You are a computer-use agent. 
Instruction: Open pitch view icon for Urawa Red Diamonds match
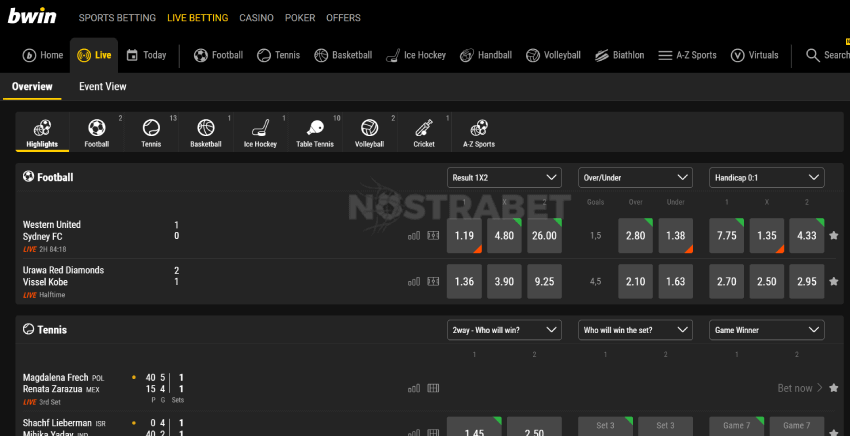(x=433, y=282)
